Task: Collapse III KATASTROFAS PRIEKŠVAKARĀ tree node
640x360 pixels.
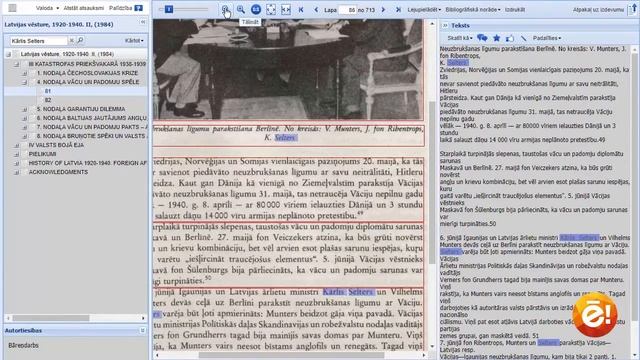Action: (16, 64)
